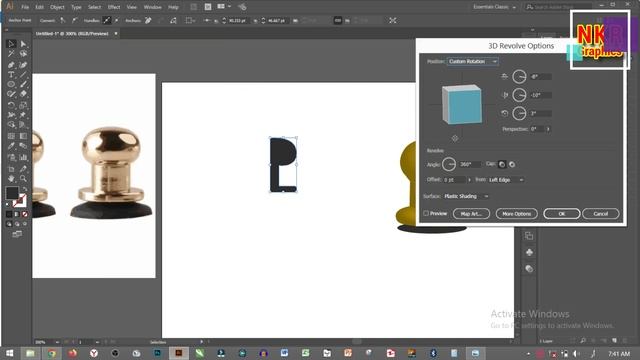Select the Selection tool in the toolbox
This screenshot has width=640, height=360.
(x=11, y=44)
